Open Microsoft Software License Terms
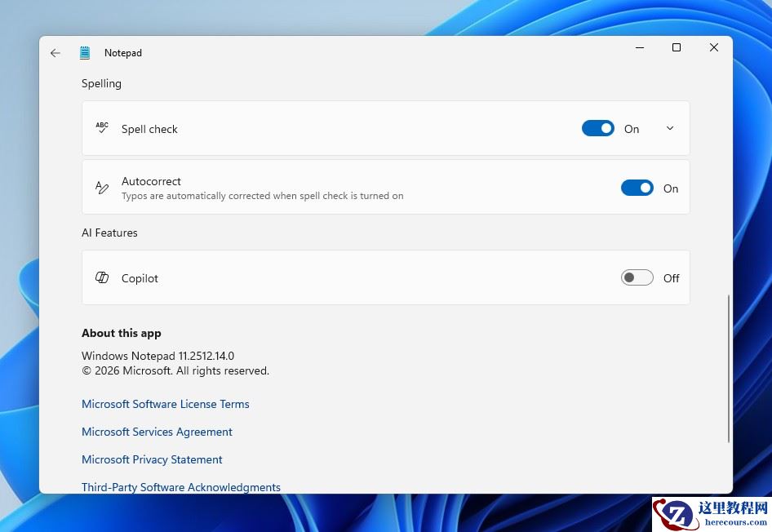The height and width of the screenshot is (532, 772). click(x=165, y=404)
